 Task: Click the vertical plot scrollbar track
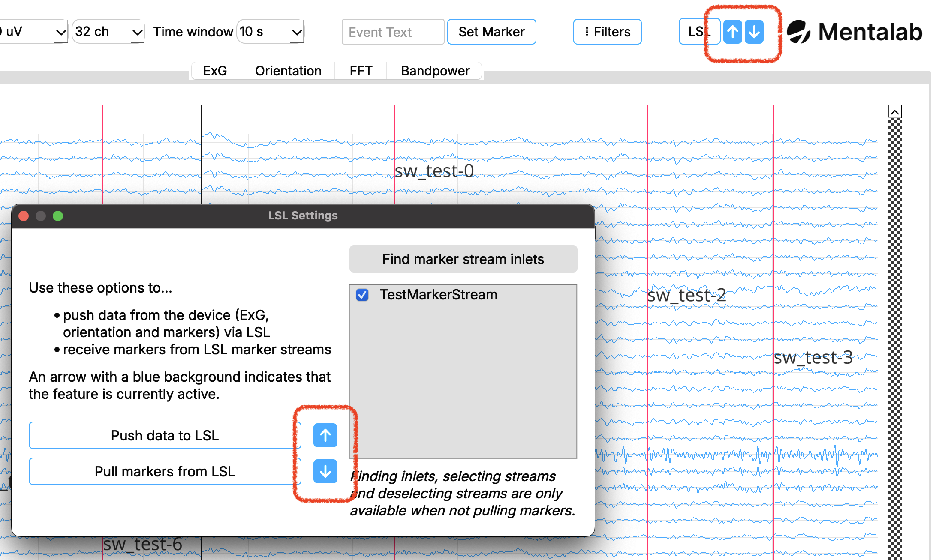coord(894,334)
